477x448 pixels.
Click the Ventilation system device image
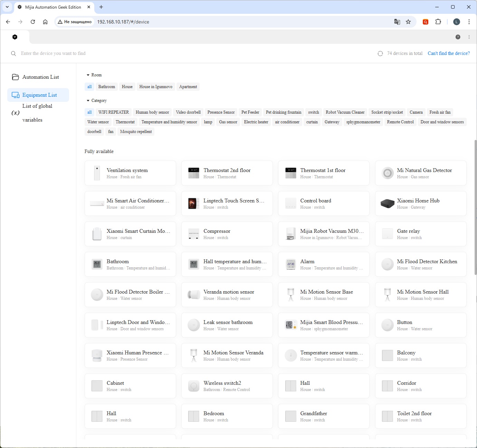(97, 173)
